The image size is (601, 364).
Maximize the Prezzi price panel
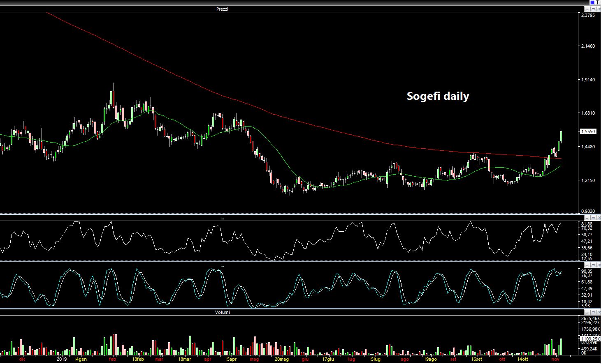592,9
